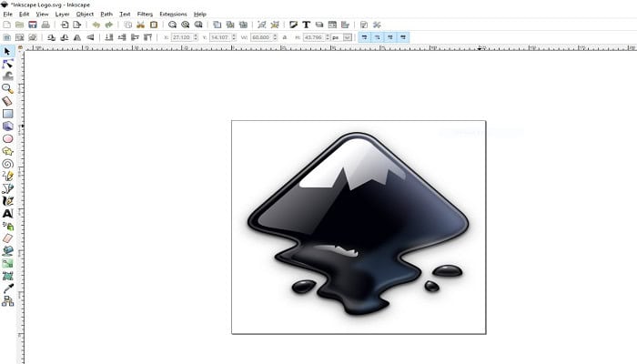Select the Ellipse tool
The height and width of the screenshot is (364, 637).
(x=7, y=138)
